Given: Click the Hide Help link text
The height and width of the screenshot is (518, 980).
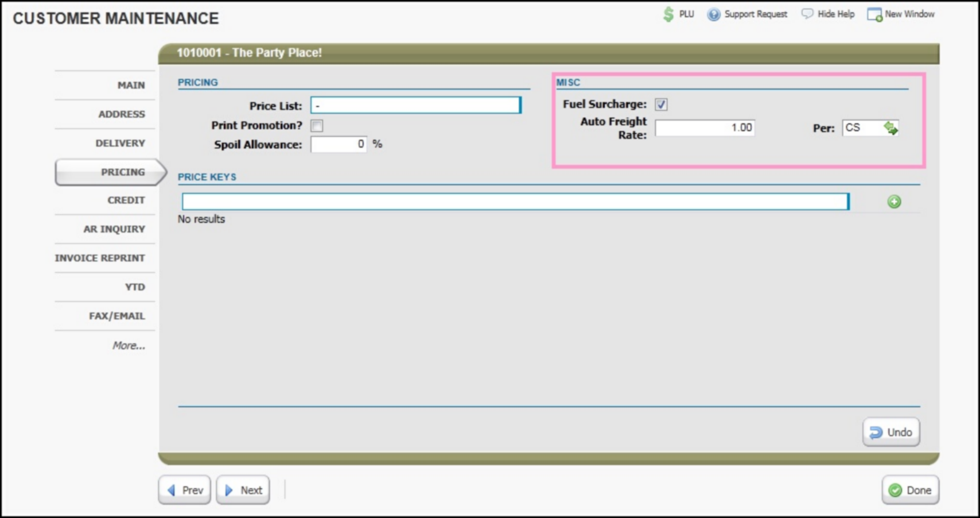Looking at the screenshot, I should pyautogui.click(x=836, y=14).
